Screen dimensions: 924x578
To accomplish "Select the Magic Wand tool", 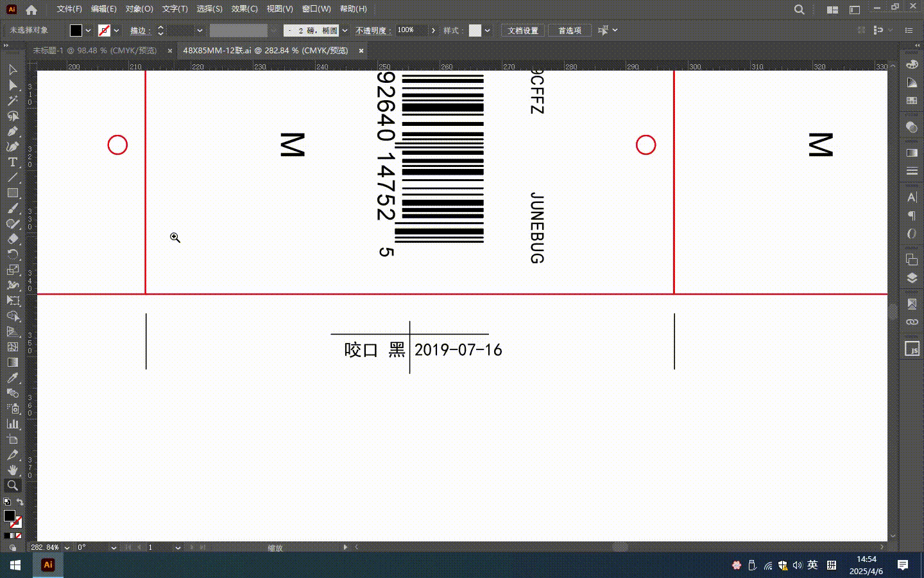I will click(12, 100).
